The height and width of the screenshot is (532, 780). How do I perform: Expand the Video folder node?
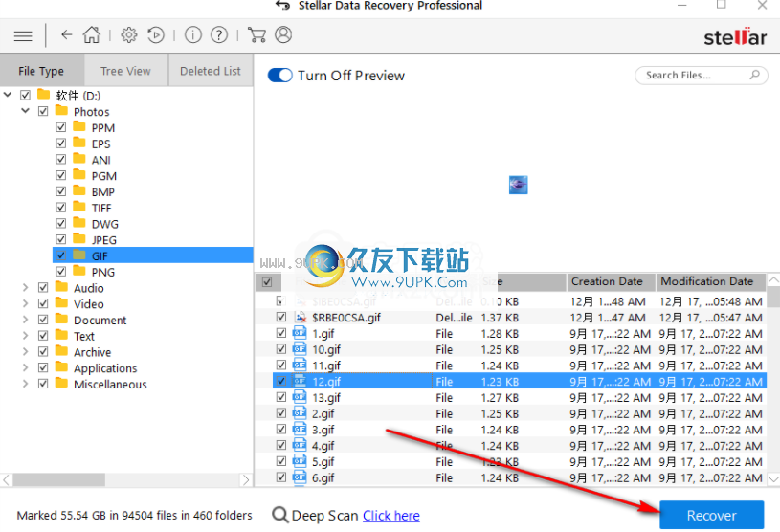pos(26,303)
